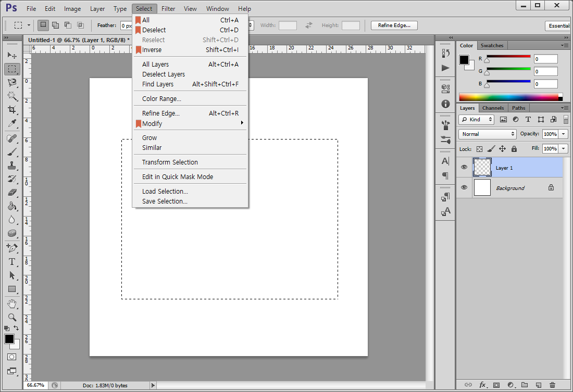The image size is (573, 392).
Task: Delete layer using trash icon
Action: [552, 385]
